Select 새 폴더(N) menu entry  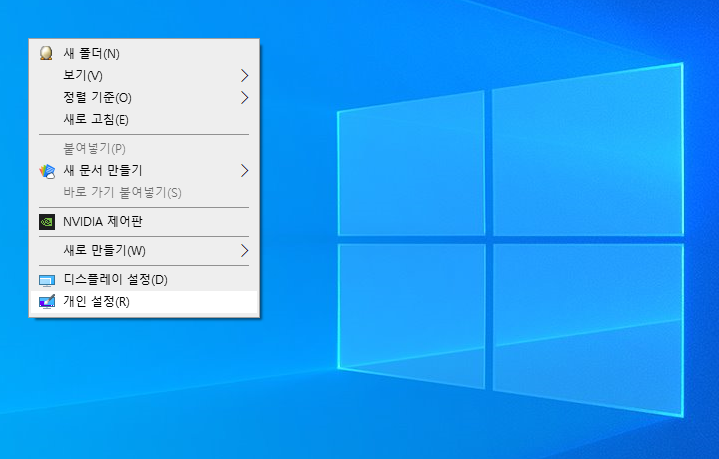pos(144,53)
